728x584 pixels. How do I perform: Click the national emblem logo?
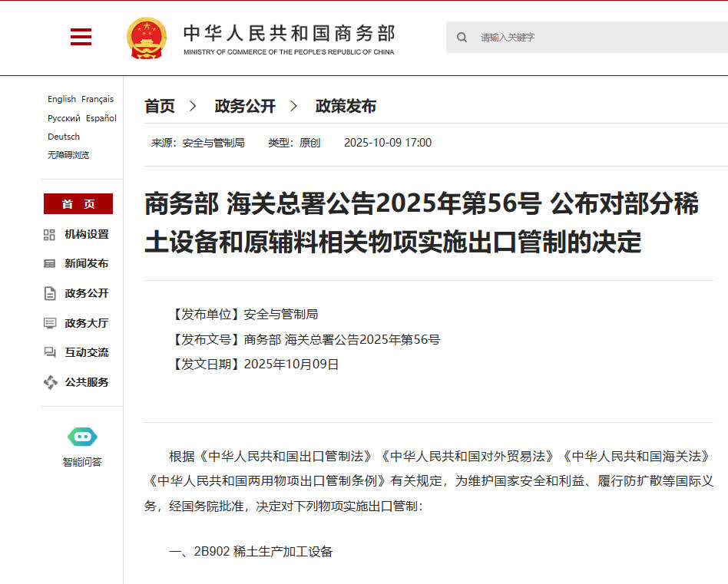pos(146,38)
